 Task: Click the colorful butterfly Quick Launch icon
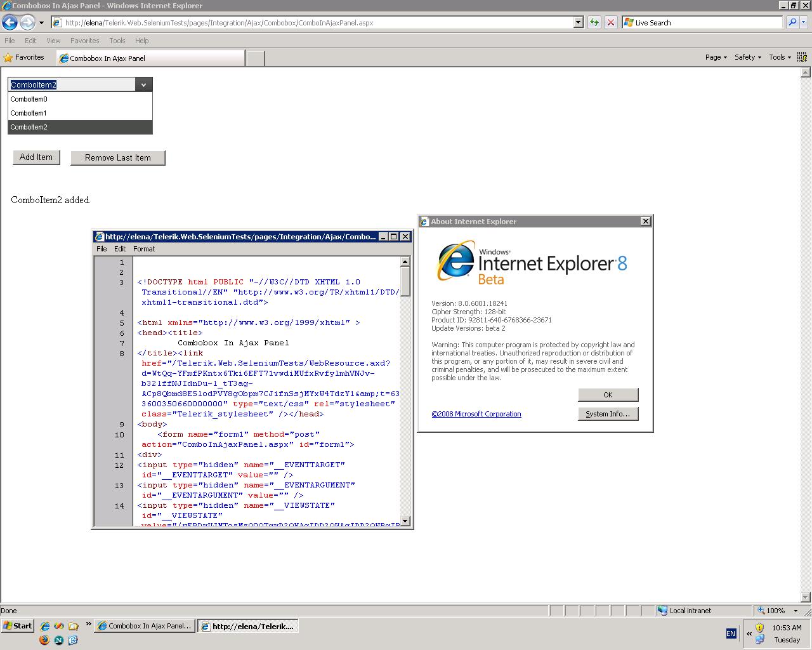[59, 626]
